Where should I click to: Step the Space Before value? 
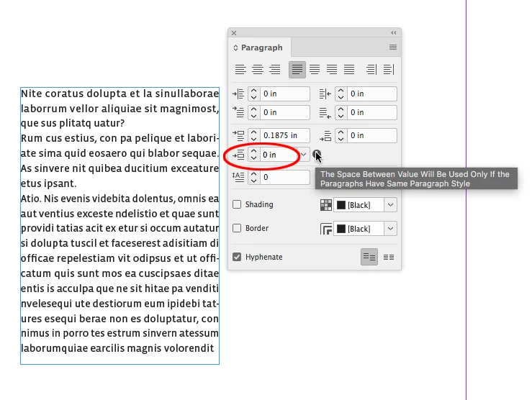pos(254,135)
